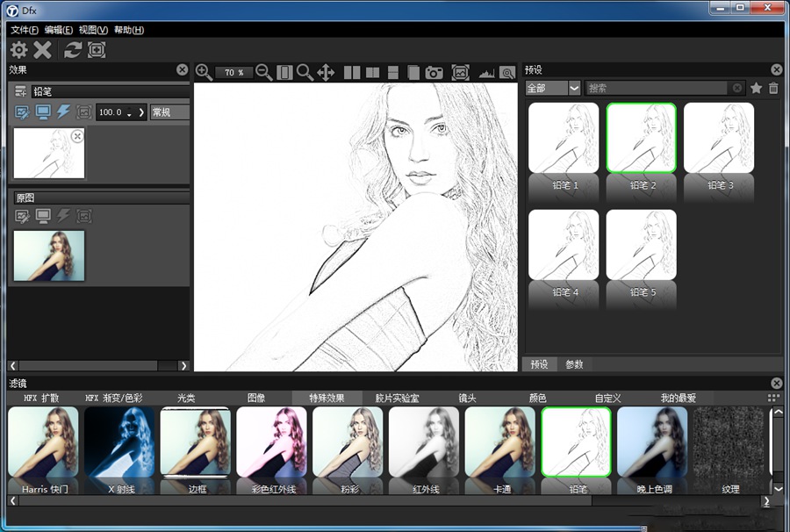Add a new effect layer in 效果 panel

pyautogui.click(x=20, y=90)
